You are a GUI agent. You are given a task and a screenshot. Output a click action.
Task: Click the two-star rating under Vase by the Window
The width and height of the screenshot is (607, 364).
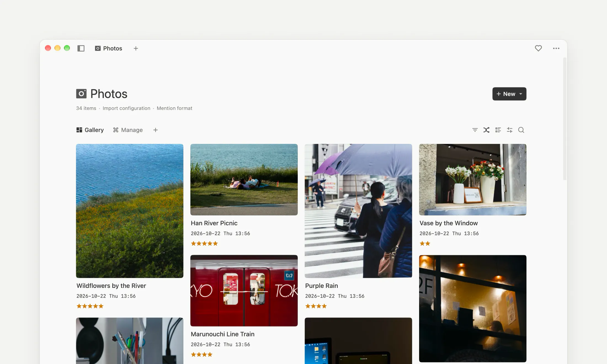click(x=425, y=243)
